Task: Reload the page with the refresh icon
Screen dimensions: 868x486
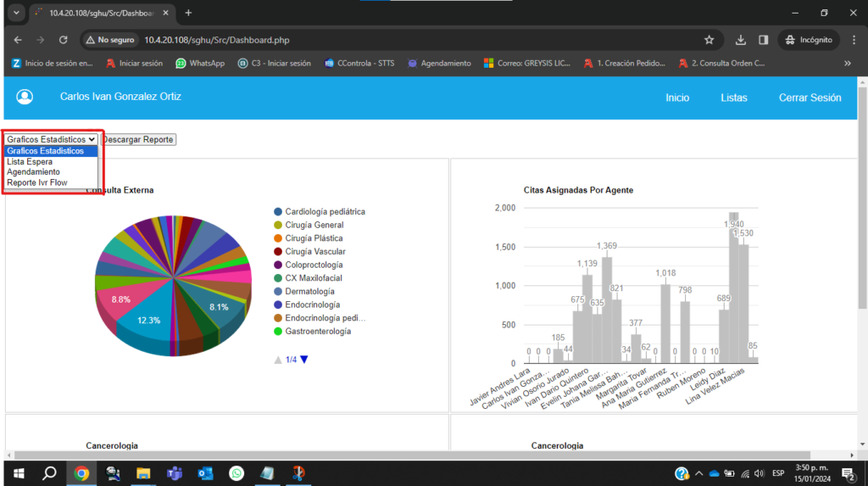Action: (63, 40)
